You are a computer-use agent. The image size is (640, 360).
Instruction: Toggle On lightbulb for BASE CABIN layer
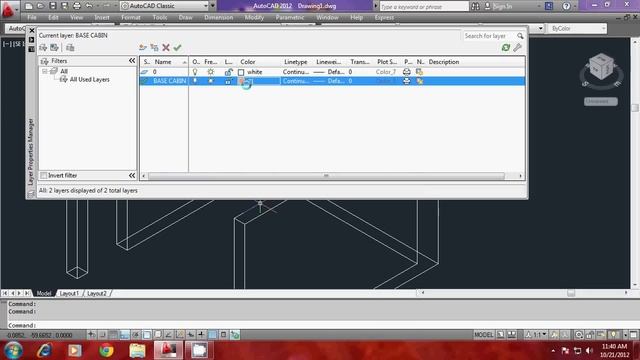(x=195, y=81)
